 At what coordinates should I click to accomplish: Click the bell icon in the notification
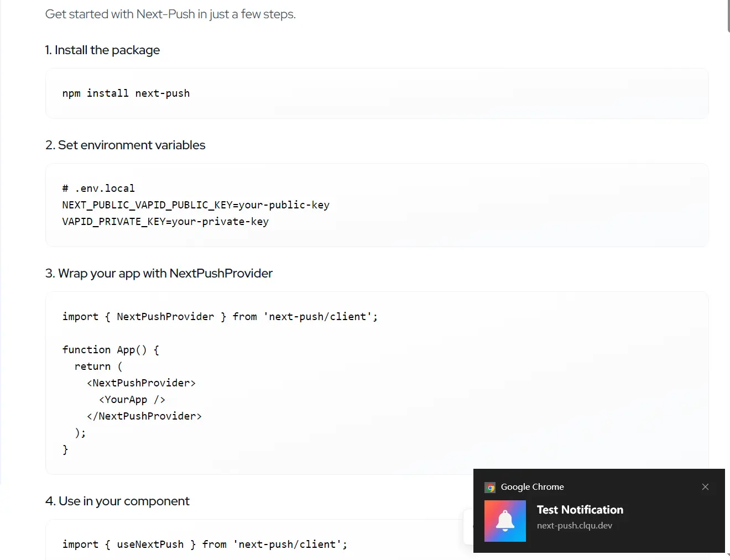click(x=505, y=521)
